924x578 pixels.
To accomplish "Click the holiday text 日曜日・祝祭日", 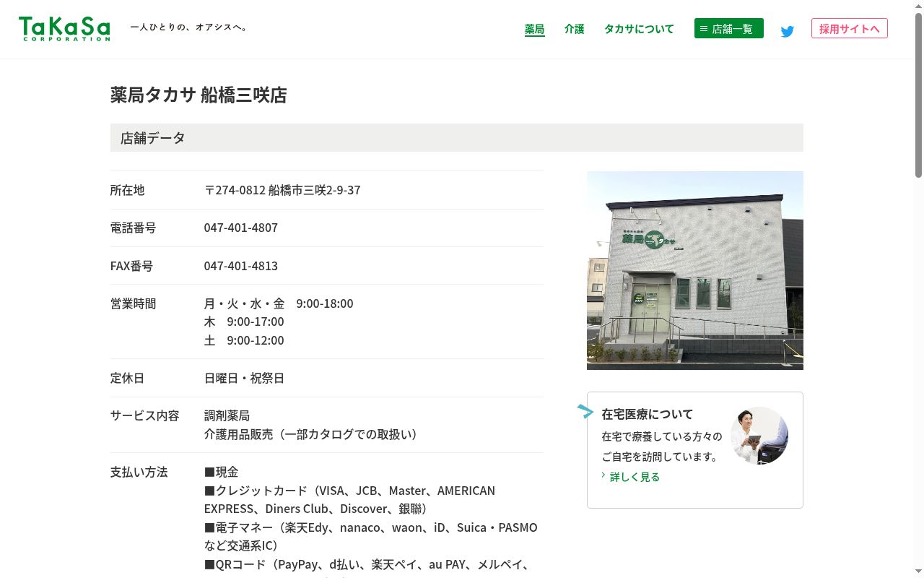I will point(244,378).
